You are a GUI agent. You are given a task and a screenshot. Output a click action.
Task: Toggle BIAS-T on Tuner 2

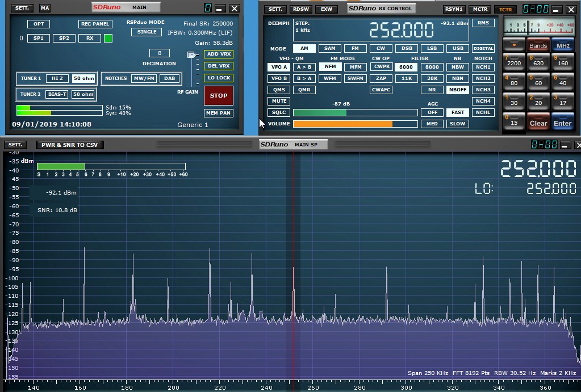click(x=57, y=94)
